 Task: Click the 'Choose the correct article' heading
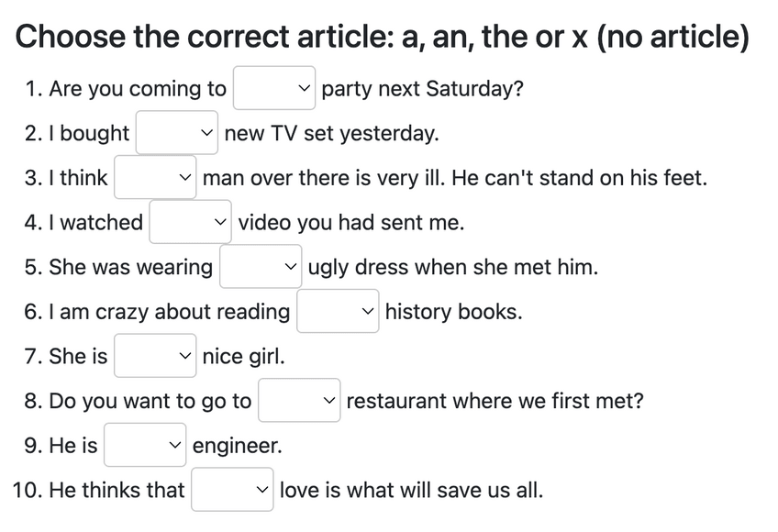pos(383,37)
